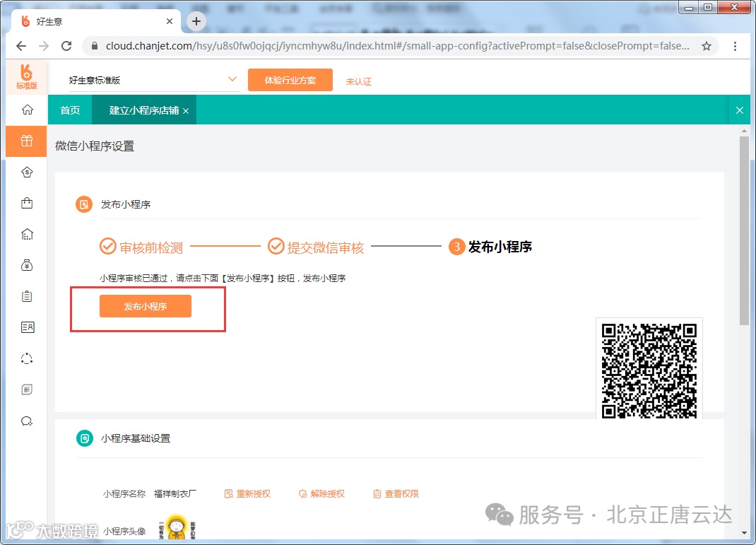Select the 建立小程序店铺 tab
This screenshot has width=756, height=545.
click(143, 110)
